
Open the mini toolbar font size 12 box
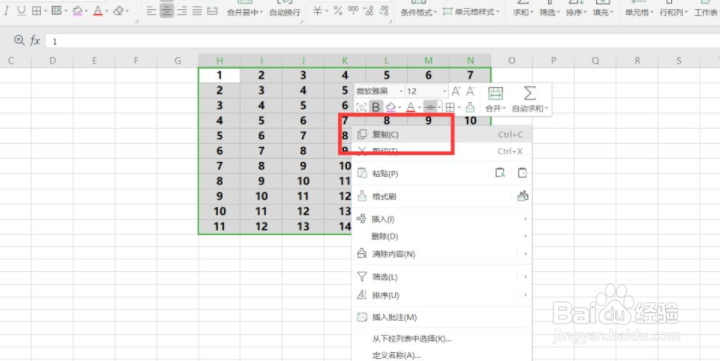pos(426,91)
